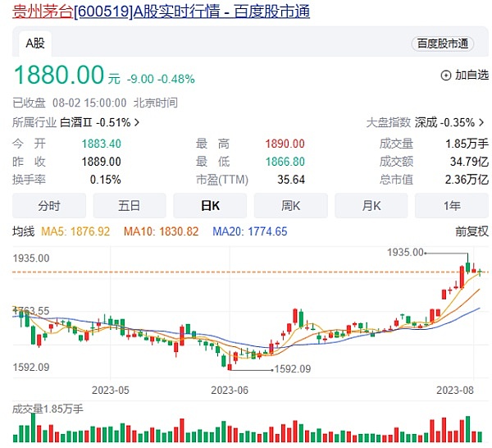Click the MA10: 1830.82 indicator label
This screenshot has height=448, width=492.
162,231
